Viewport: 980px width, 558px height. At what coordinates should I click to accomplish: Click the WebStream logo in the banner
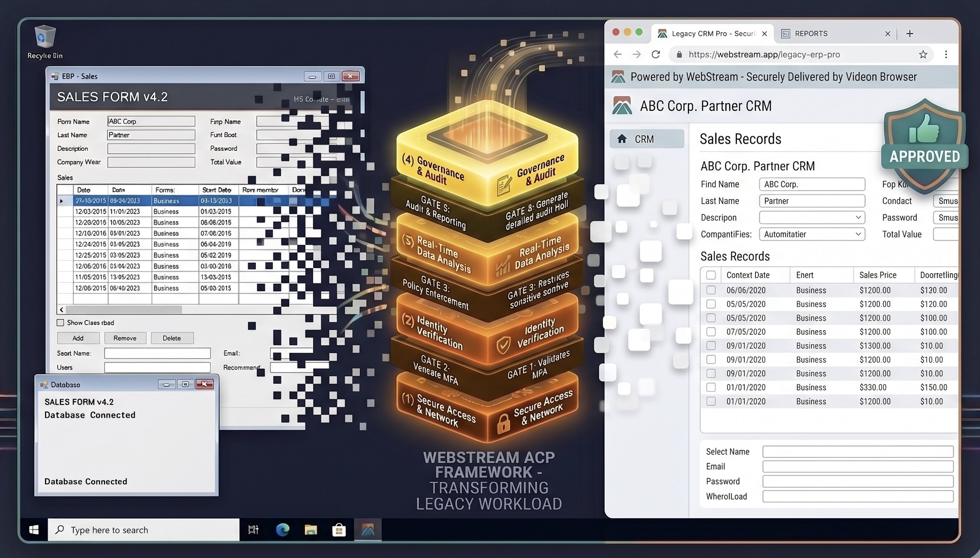[618, 77]
